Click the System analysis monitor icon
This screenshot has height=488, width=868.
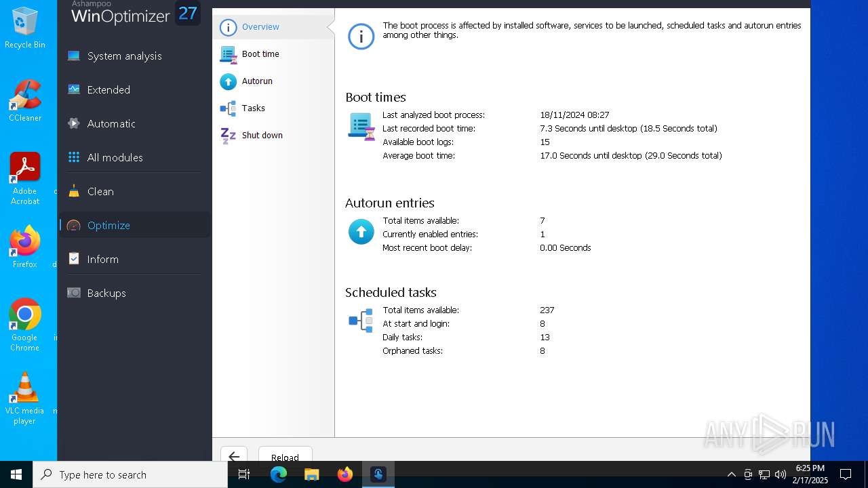pyautogui.click(x=74, y=56)
